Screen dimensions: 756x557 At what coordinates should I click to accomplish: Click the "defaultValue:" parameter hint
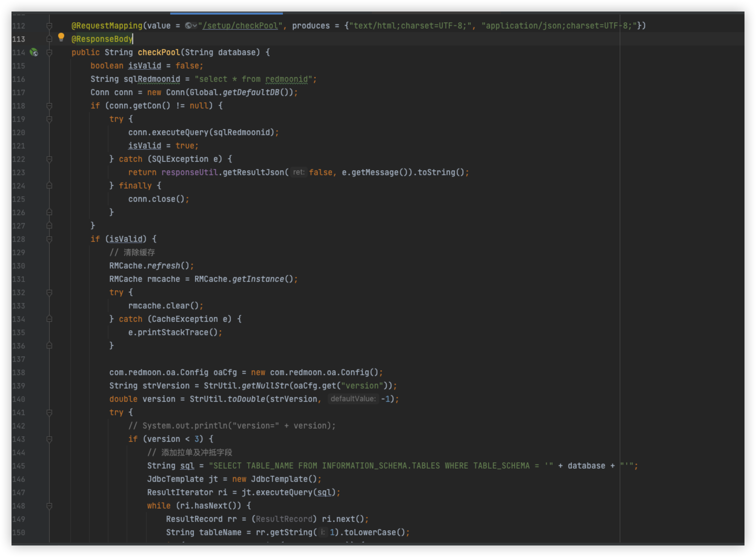click(x=353, y=399)
